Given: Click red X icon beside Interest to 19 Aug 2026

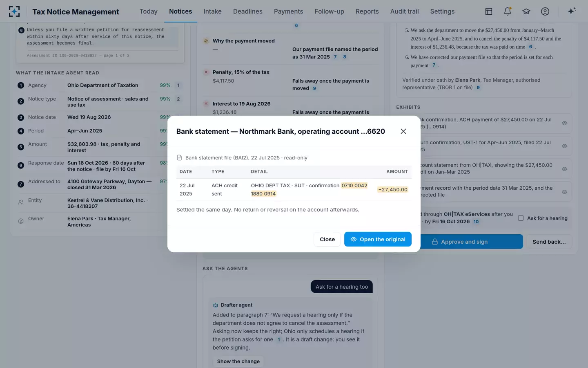Looking at the screenshot, I should (206, 103).
